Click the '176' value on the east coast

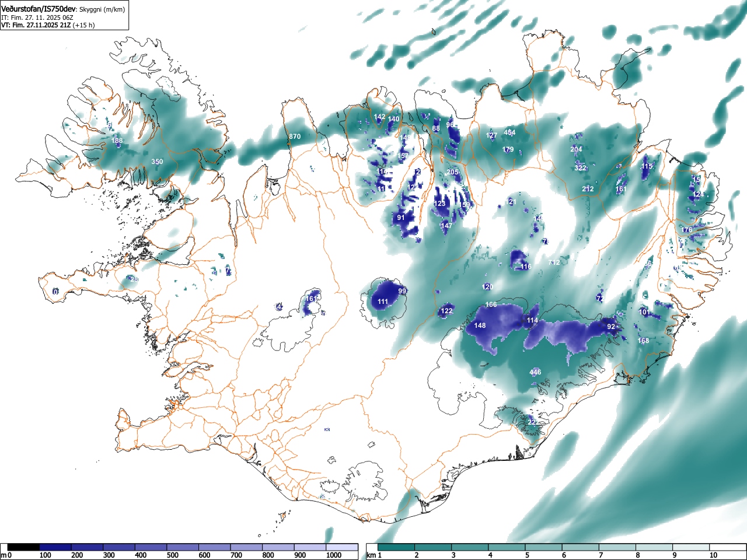click(x=687, y=230)
